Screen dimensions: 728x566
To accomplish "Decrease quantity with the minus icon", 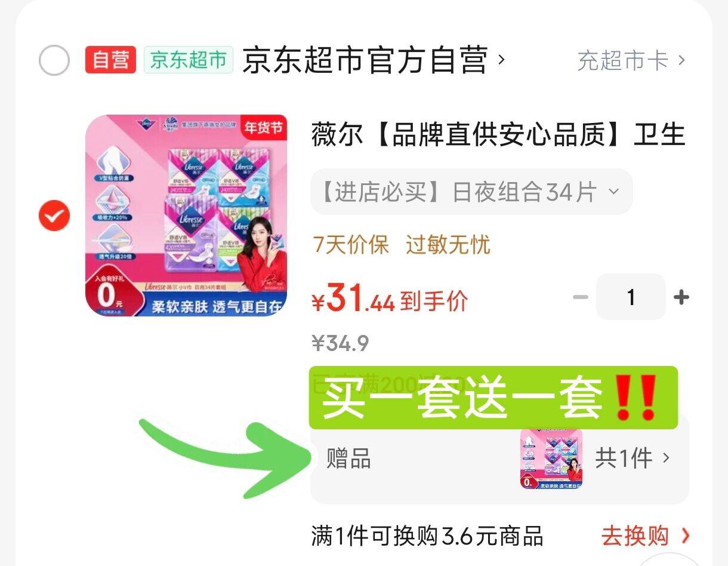I will coord(580,297).
